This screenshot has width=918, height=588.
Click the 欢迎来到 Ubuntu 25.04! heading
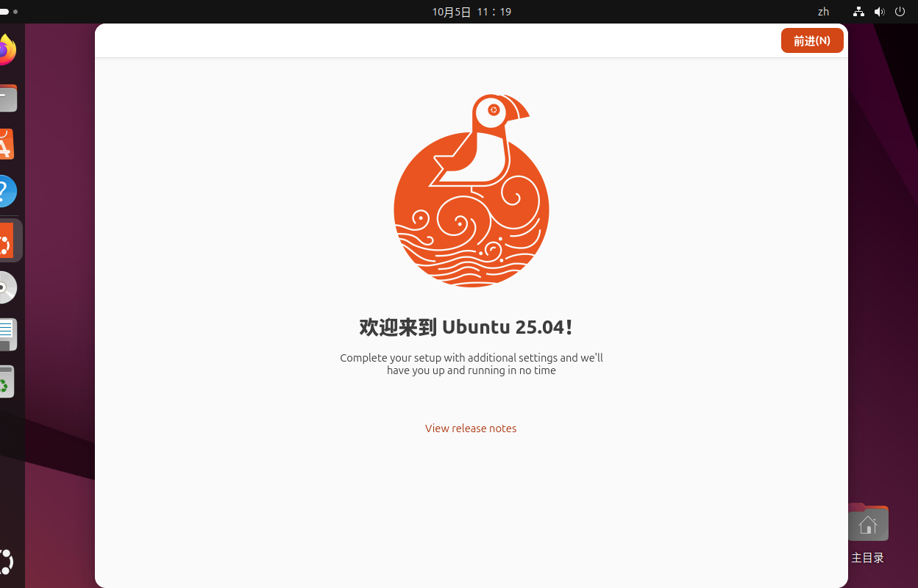[x=466, y=327]
